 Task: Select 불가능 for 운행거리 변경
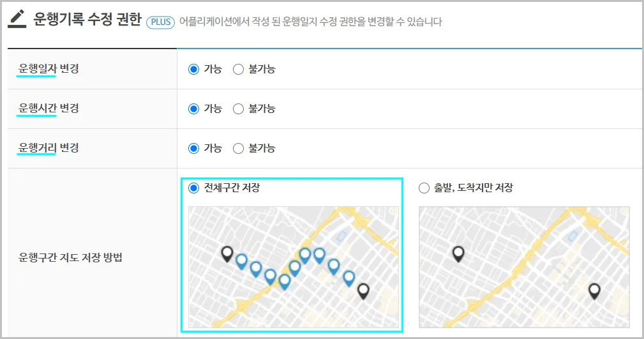click(x=239, y=148)
